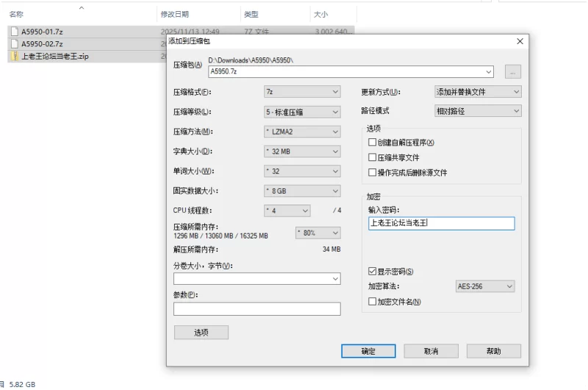588x390 pixels.
Task: Click the 选项 button at dialog bottom
Action: 201,333
